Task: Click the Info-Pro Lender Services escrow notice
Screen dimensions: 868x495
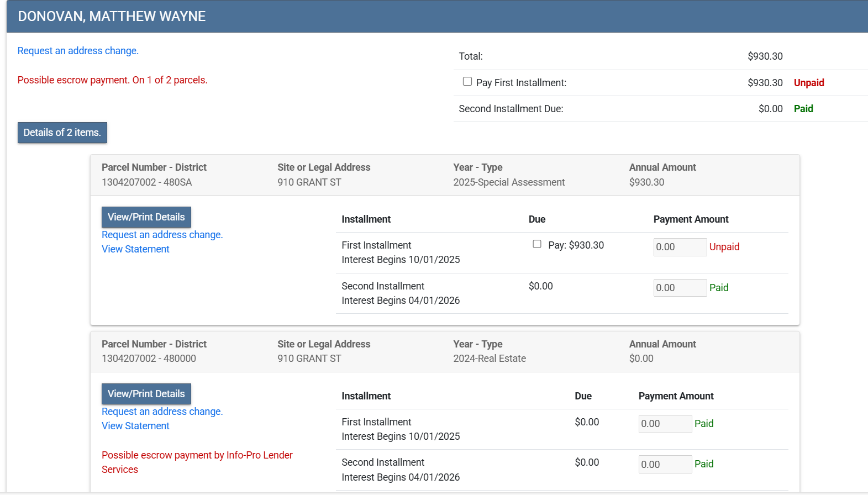Action: pos(197,462)
